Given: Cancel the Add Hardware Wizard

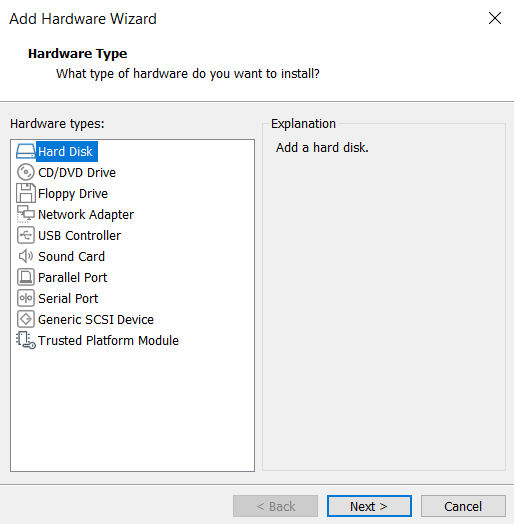Looking at the screenshot, I should (x=463, y=506).
